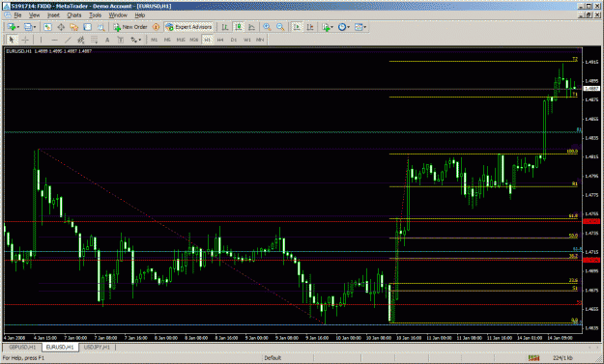Toggle chart auto scroll
Screen dimensions: 604x364
pyautogui.click(x=297, y=27)
